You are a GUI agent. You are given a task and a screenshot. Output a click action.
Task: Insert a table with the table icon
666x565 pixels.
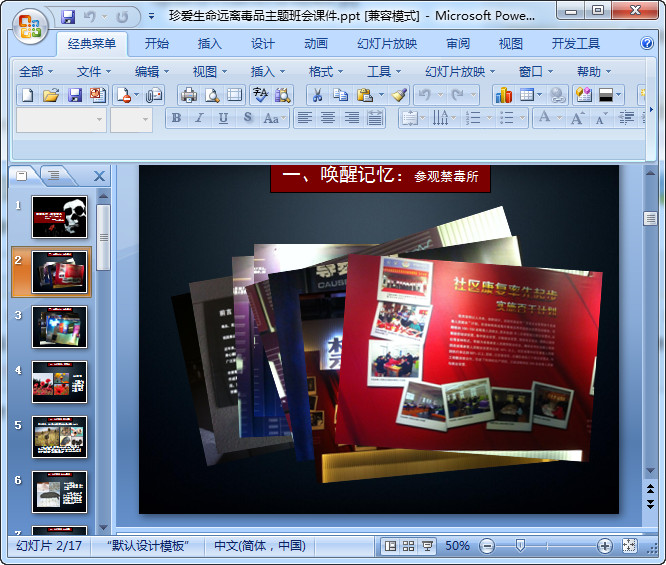[527, 95]
